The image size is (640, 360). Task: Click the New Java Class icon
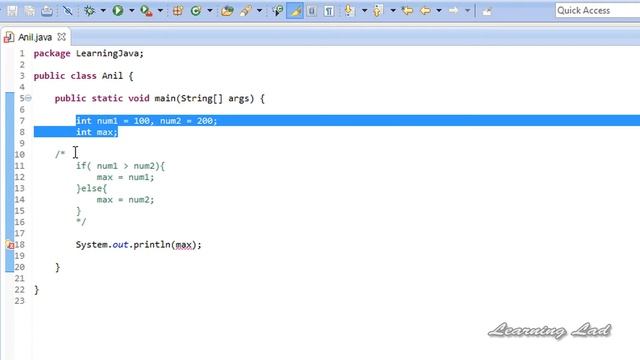pyautogui.click(x=196, y=11)
